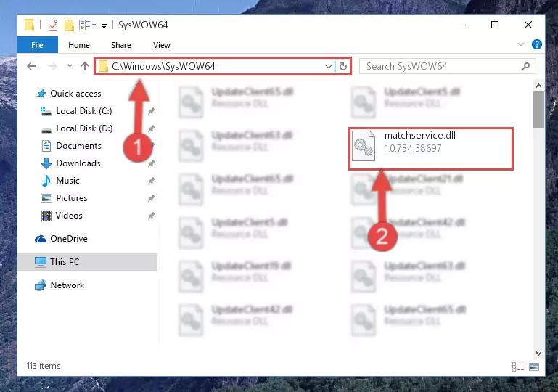Switch to Large icons view in status bar
This screenshot has width=558, height=392.
[x=534, y=367]
